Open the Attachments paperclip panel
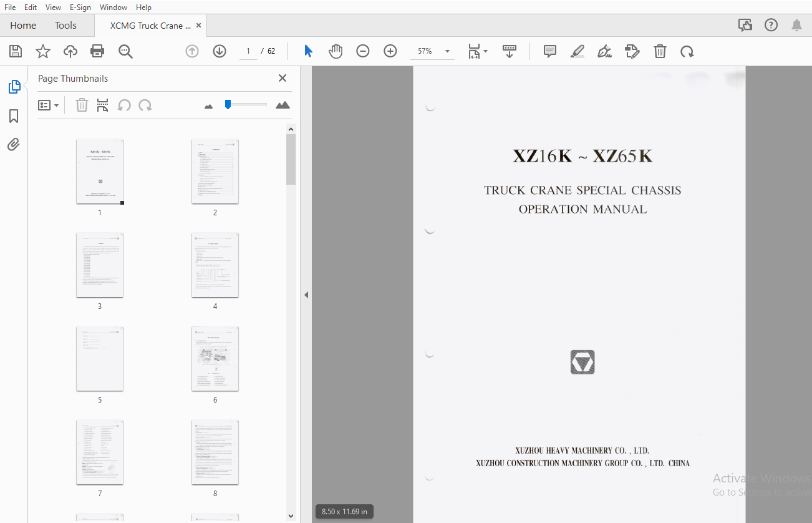This screenshot has width=812, height=523. [14, 144]
